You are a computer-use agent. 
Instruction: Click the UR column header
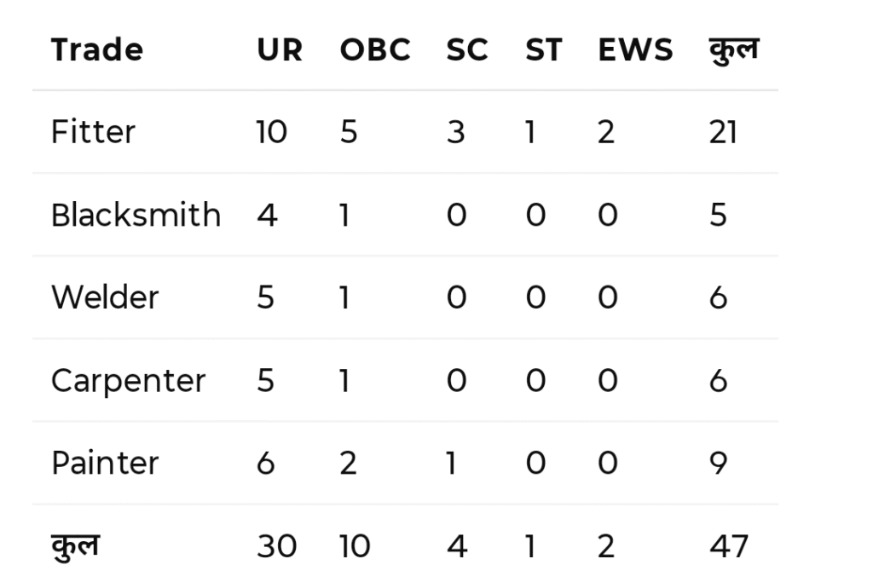coord(280,49)
